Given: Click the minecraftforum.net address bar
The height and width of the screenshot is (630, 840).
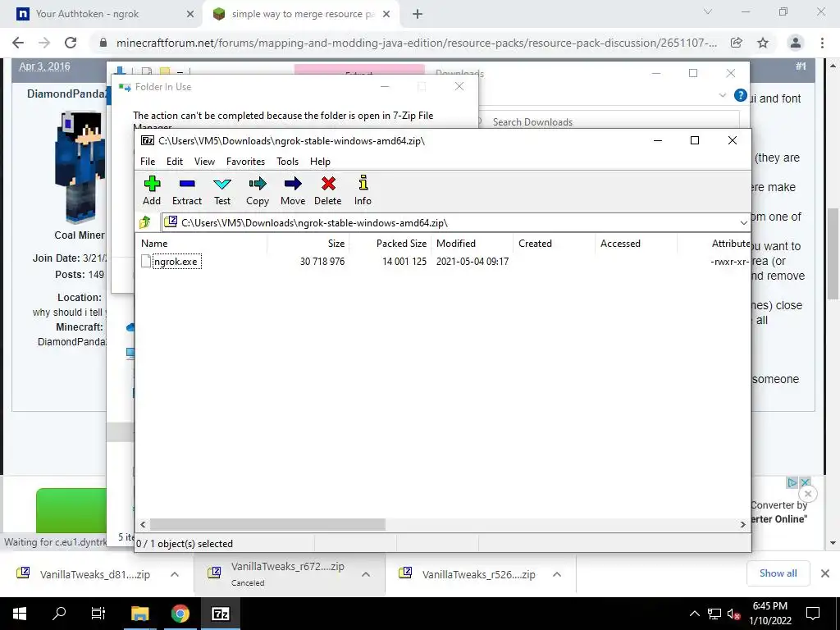Looking at the screenshot, I should (416, 43).
